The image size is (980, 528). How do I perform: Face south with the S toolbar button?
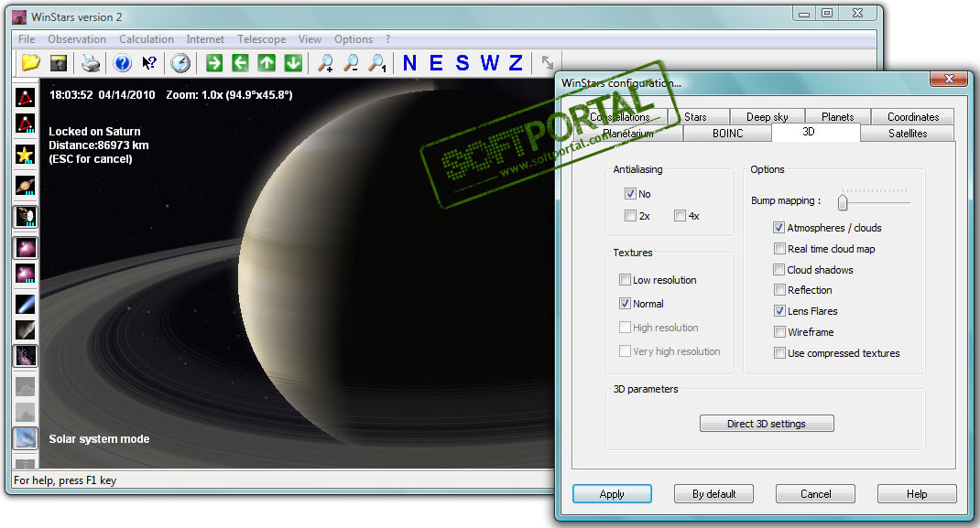[463, 63]
